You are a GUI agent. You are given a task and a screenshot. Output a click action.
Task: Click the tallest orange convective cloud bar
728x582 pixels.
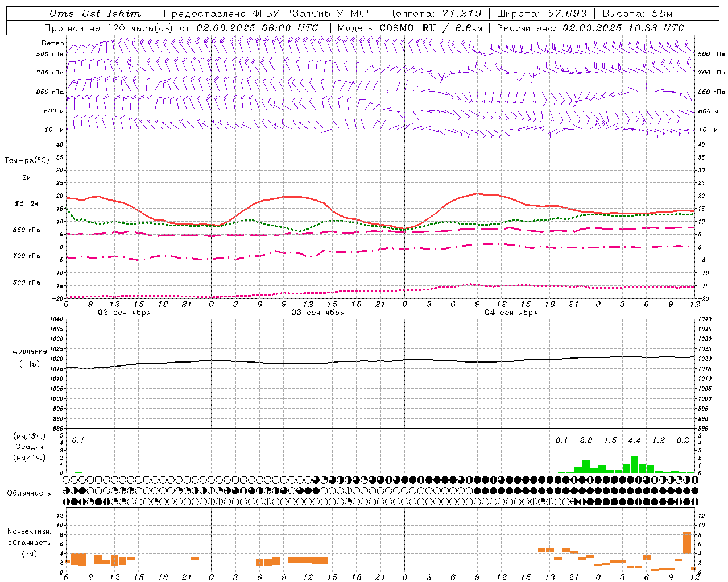pos(687,543)
